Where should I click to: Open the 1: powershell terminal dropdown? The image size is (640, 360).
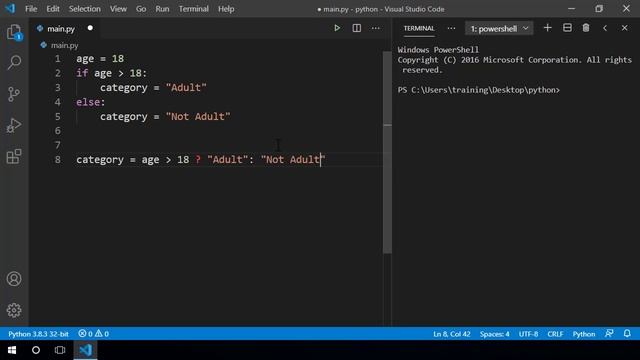499,29
